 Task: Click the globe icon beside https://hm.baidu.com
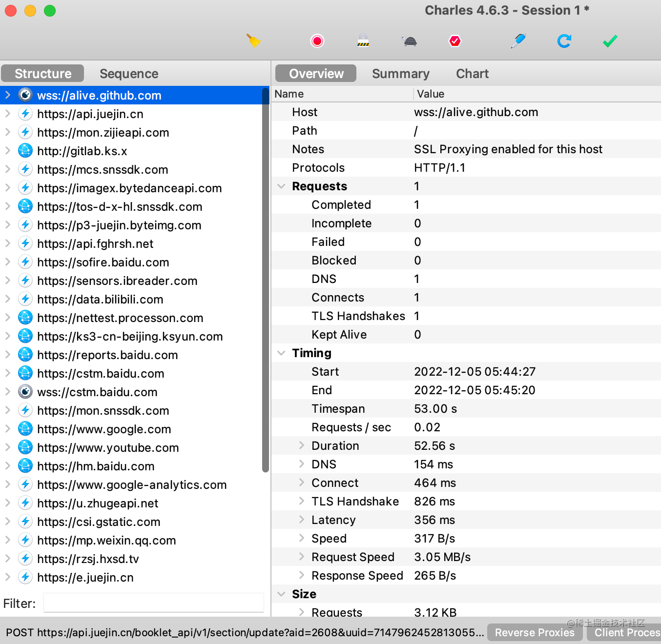point(25,466)
